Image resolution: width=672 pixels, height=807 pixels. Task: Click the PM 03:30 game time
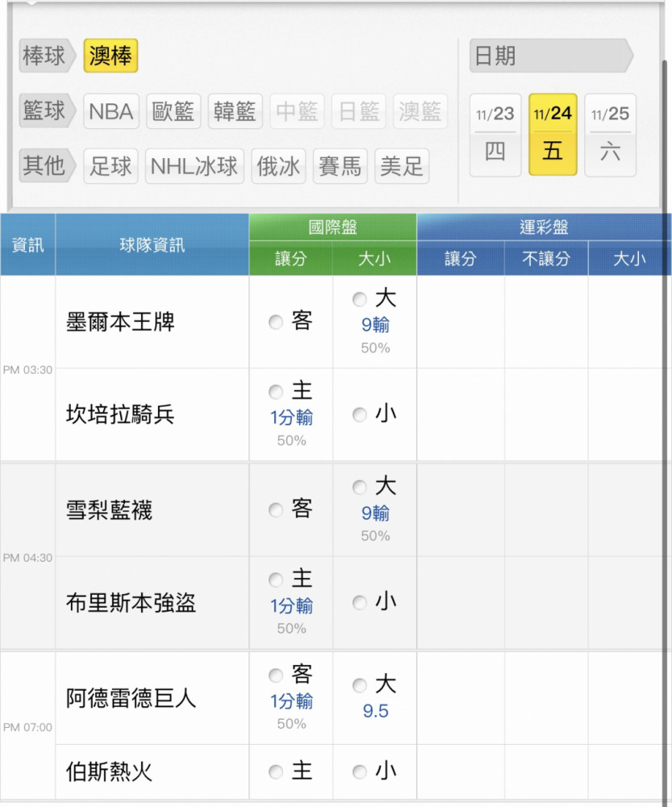tap(27, 370)
